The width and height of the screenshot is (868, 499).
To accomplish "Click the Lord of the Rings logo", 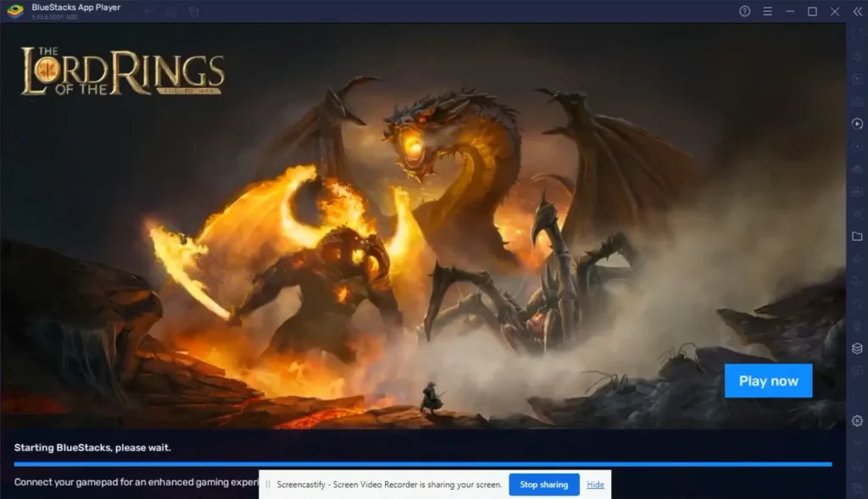I will (122, 72).
